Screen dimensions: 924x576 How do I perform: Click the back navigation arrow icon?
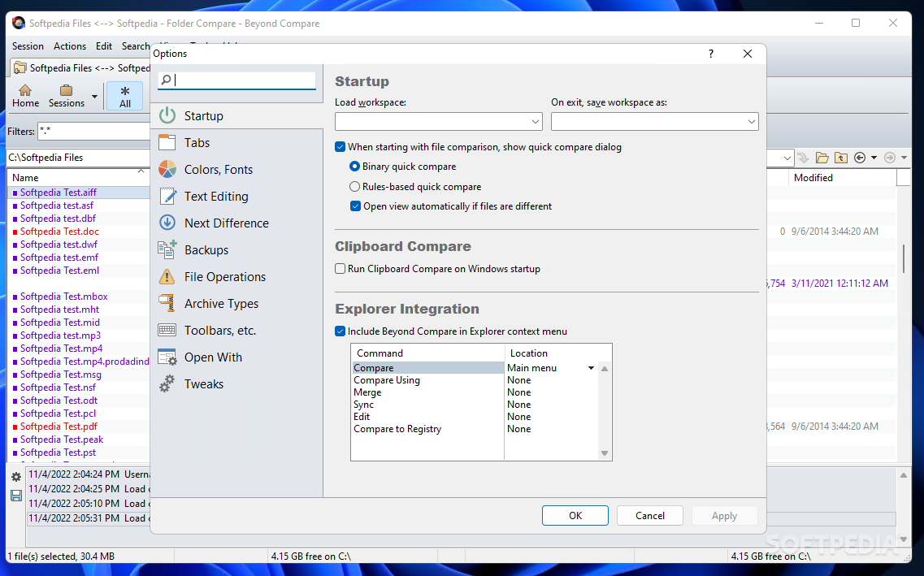(860, 158)
